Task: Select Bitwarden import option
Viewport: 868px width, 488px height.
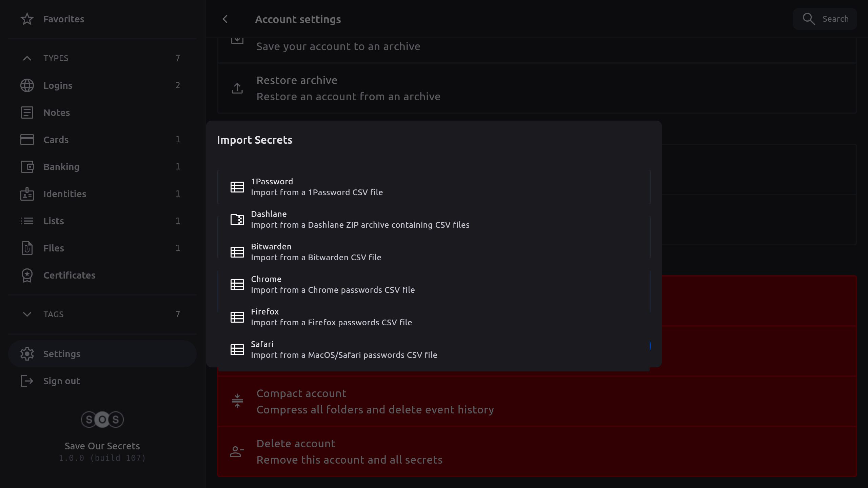Action: (x=316, y=252)
